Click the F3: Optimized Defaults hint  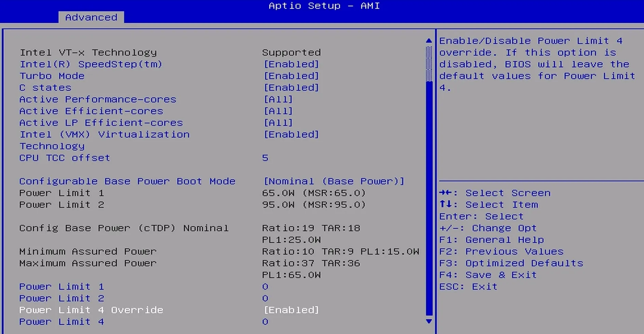[x=511, y=263]
